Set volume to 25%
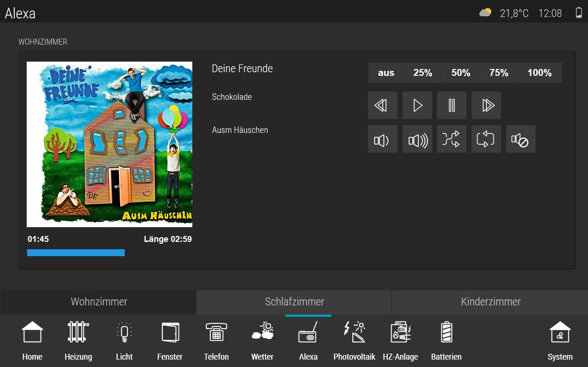Image resolution: width=588 pixels, height=367 pixels. pyautogui.click(x=422, y=73)
